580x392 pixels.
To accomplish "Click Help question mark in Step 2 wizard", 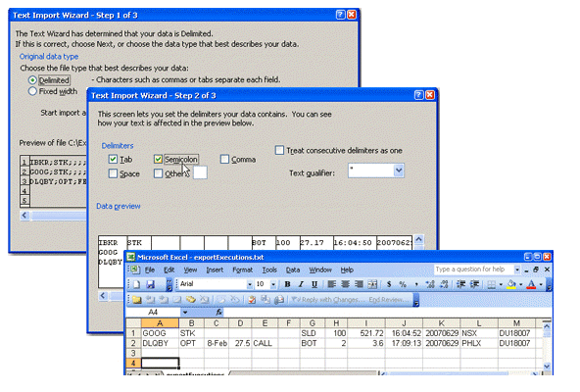I will coord(418,95).
